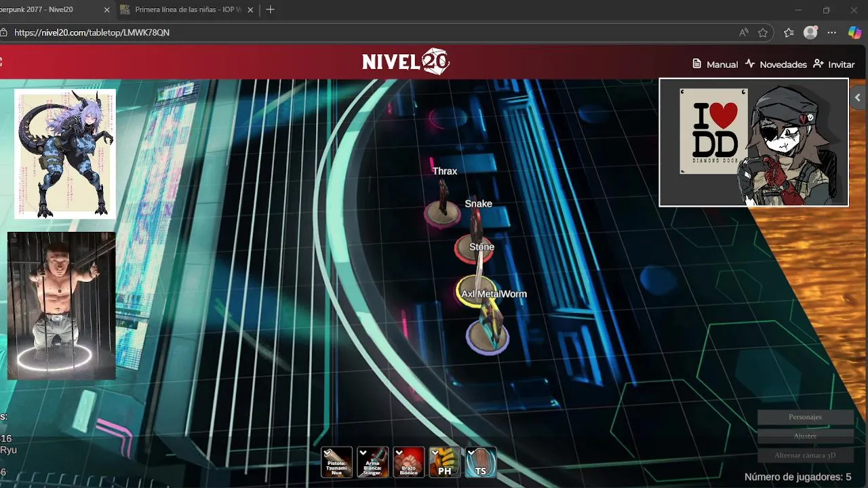This screenshot has width=868, height=488.
Task: Expand chevron on the PH slot
Action: coord(435,453)
